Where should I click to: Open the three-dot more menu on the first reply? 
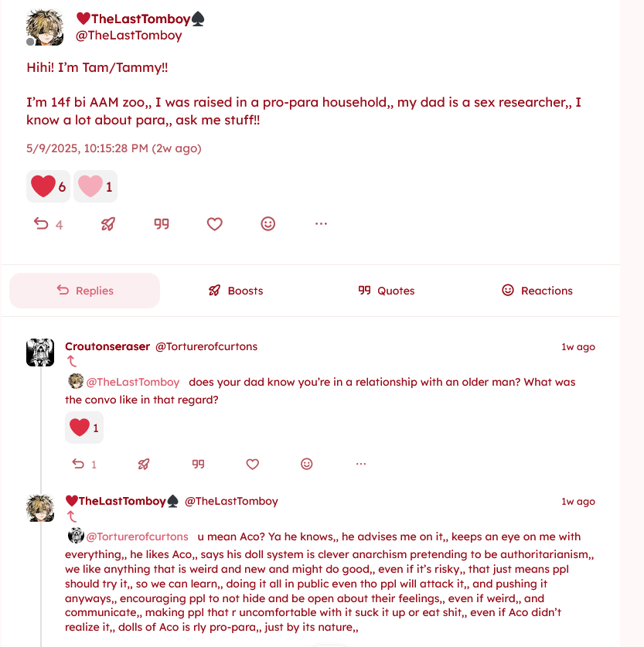point(361,465)
